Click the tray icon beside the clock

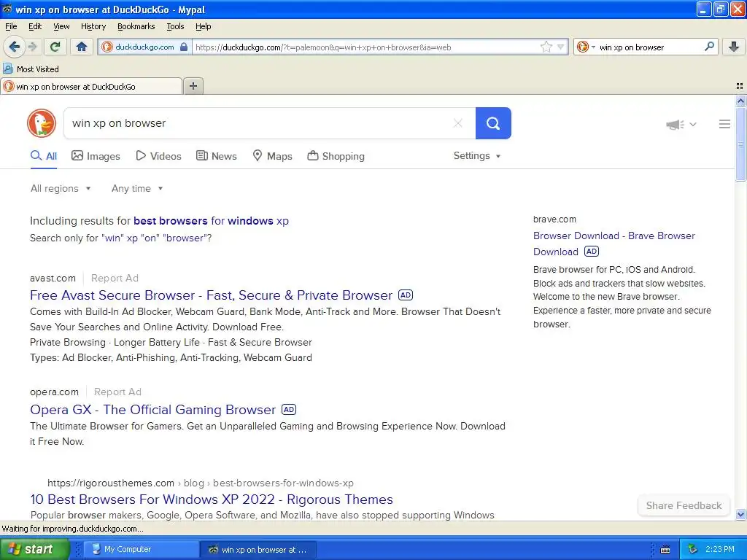point(693,549)
